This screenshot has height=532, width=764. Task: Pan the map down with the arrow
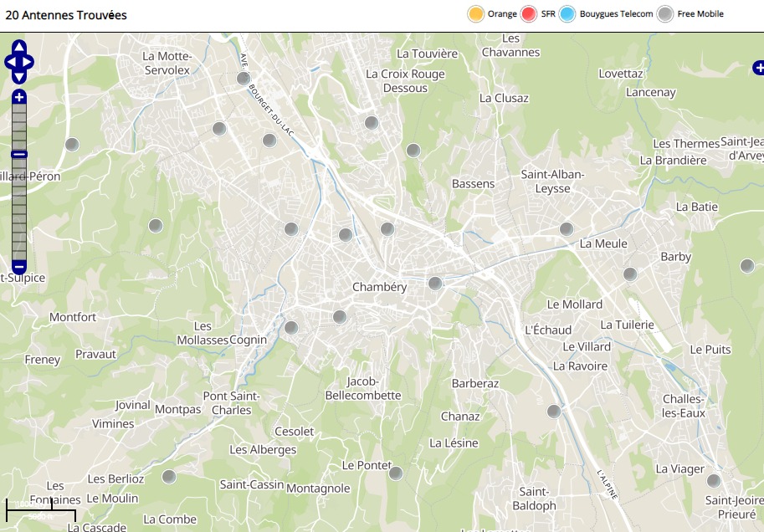pyautogui.click(x=19, y=77)
